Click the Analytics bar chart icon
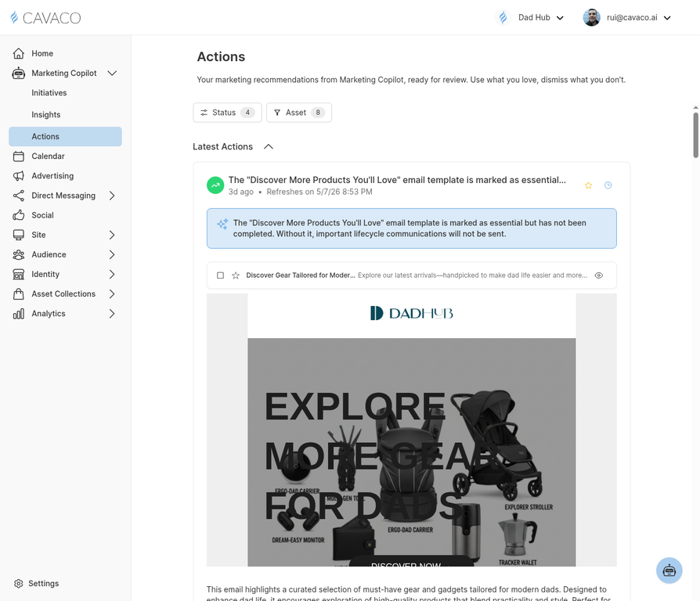 (x=18, y=314)
